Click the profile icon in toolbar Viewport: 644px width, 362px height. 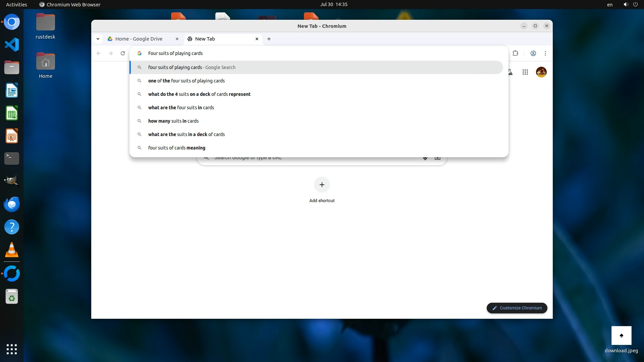tap(533, 53)
